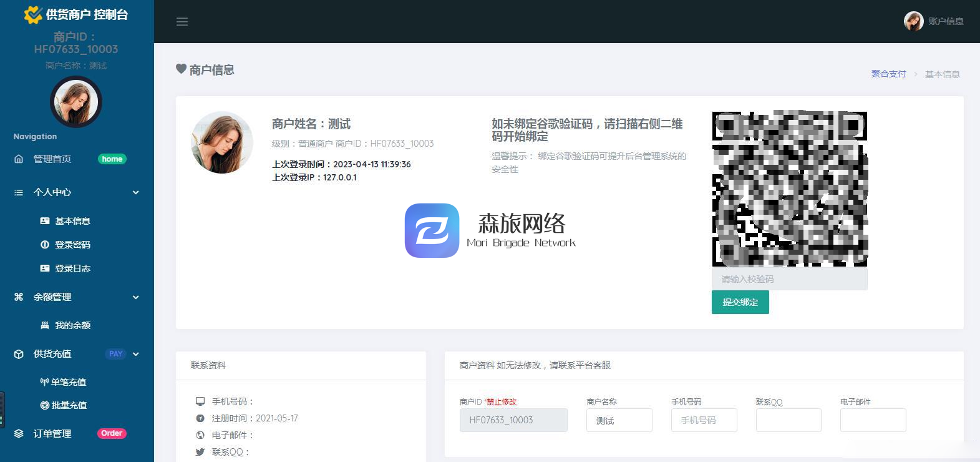
Task: Open the 个人中心 menu
Action: pyautogui.click(x=52, y=192)
